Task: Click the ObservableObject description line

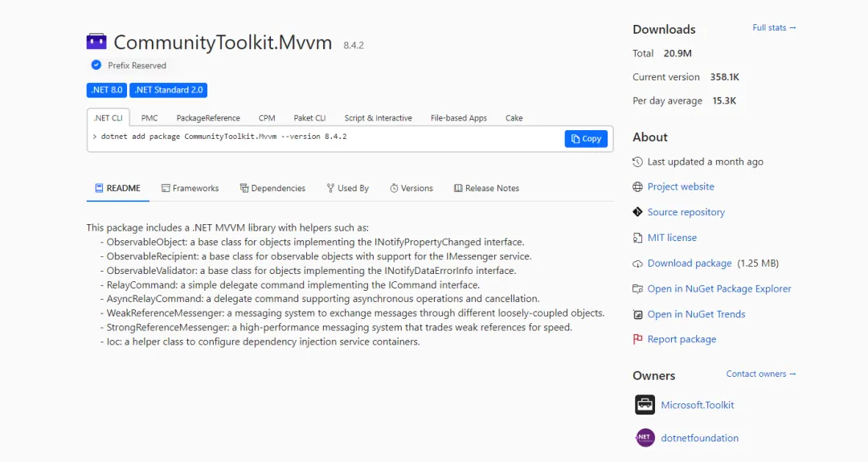Action: (x=312, y=243)
